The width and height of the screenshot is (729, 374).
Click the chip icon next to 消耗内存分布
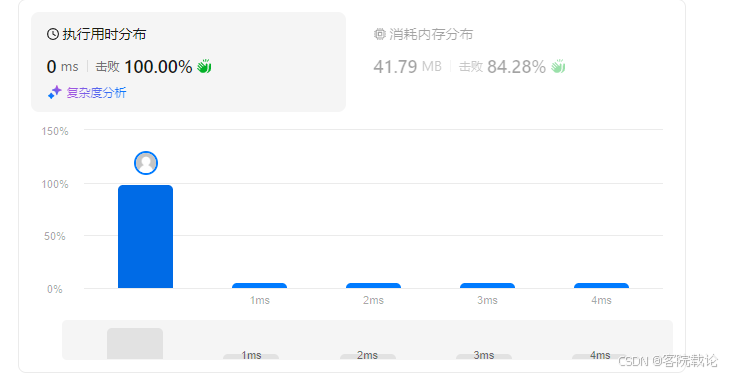click(379, 34)
